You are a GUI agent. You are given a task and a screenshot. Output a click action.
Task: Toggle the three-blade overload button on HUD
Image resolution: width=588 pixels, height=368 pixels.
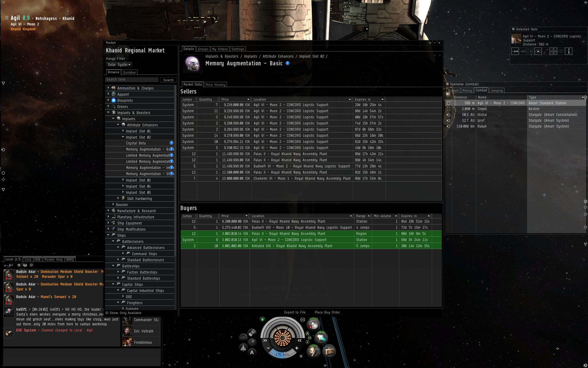(307, 334)
